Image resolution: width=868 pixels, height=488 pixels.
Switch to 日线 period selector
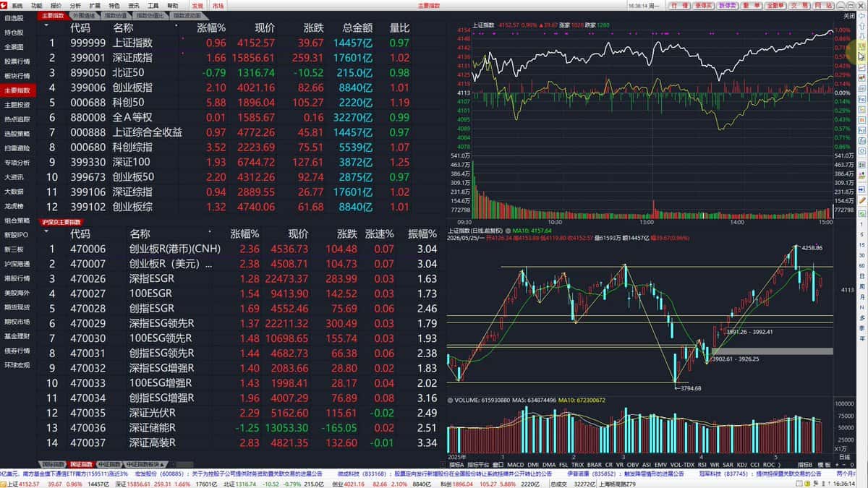tap(843, 457)
